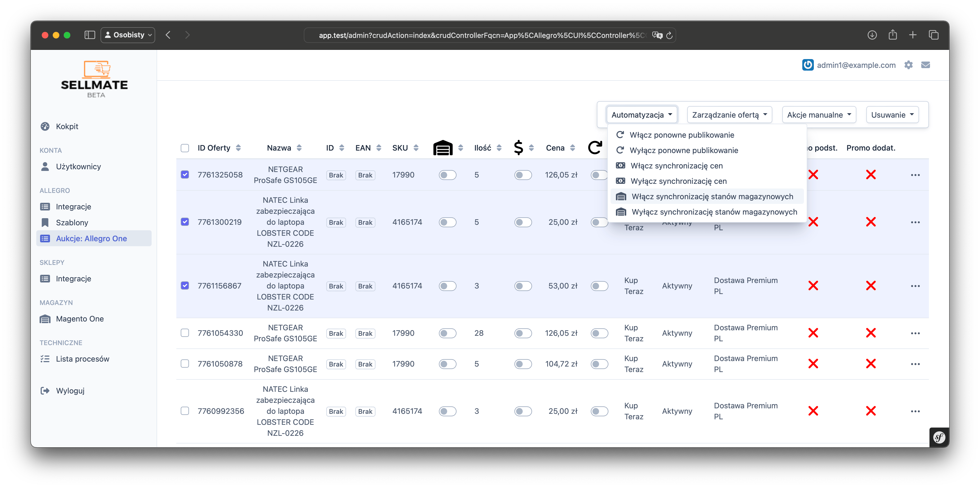Toggle price sync switch for offer 7761054330

pos(523,333)
